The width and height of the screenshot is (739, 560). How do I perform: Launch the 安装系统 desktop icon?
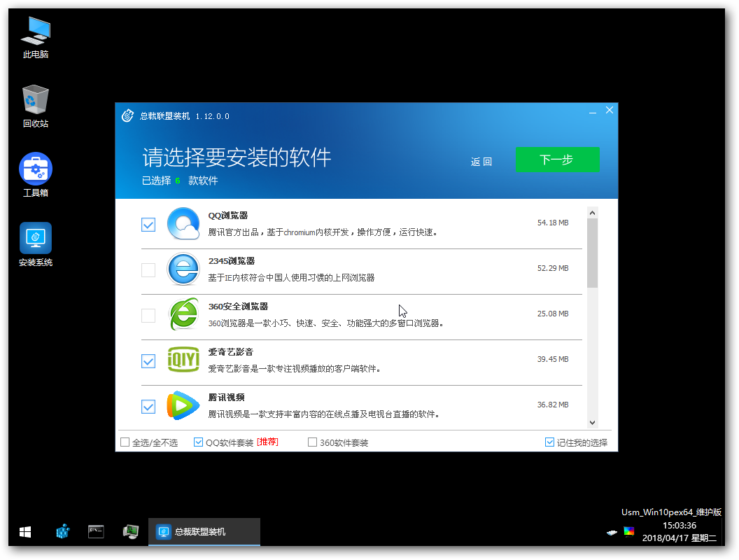click(x=36, y=244)
